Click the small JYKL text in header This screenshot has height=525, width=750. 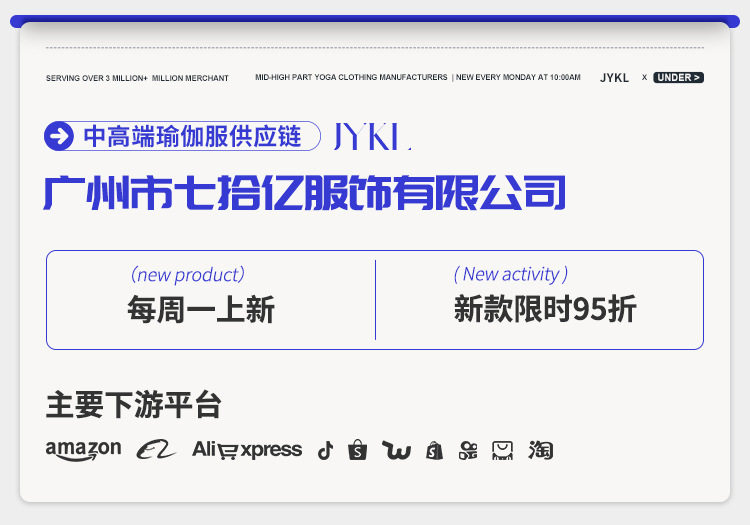coord(615,78)
